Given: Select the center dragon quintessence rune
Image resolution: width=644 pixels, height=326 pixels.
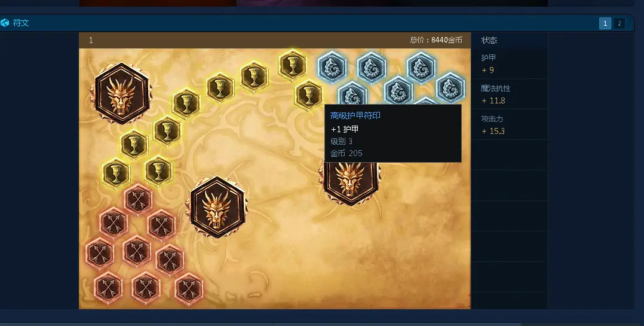Looking at the screenshot, I should pyautogui.click(x=217, y=207).
